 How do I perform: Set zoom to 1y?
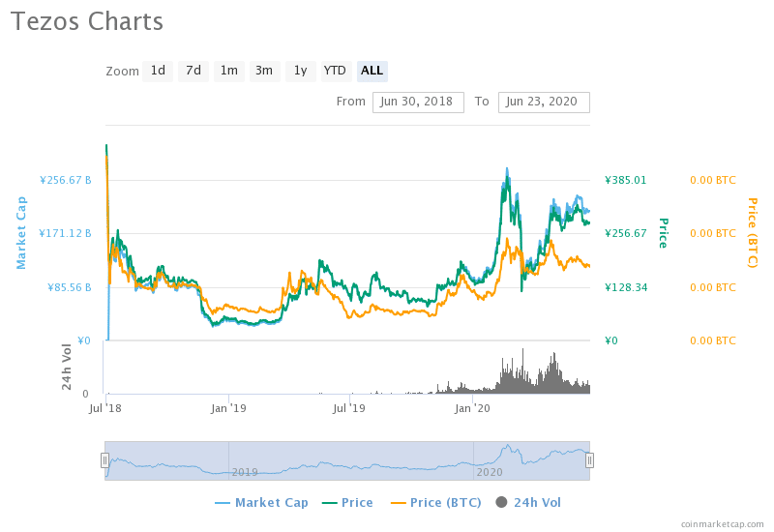pyautogui.click(x=301, y=71)
